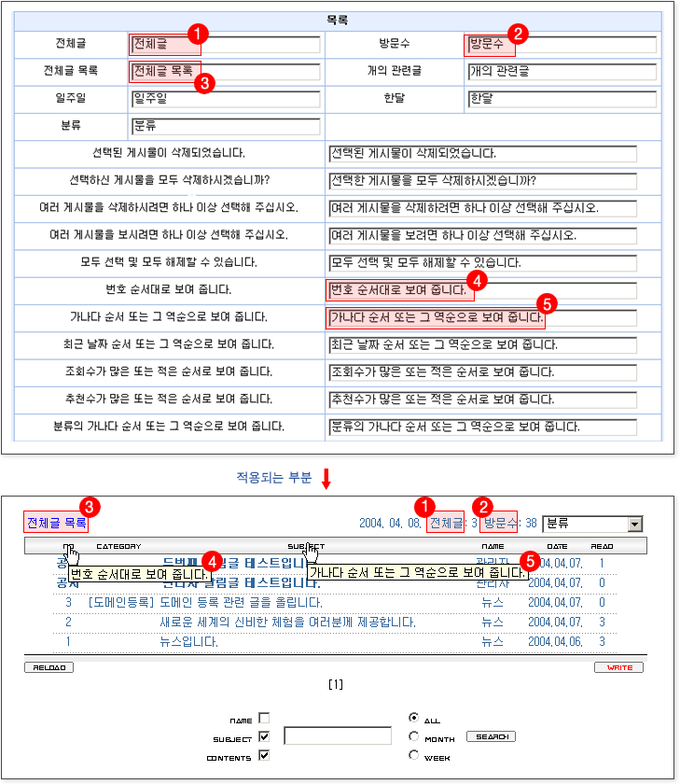680x784 pixels.
Task: Open post '도메인 등록 관련 글을 올립니다.'
Action: tap(241, 603)
